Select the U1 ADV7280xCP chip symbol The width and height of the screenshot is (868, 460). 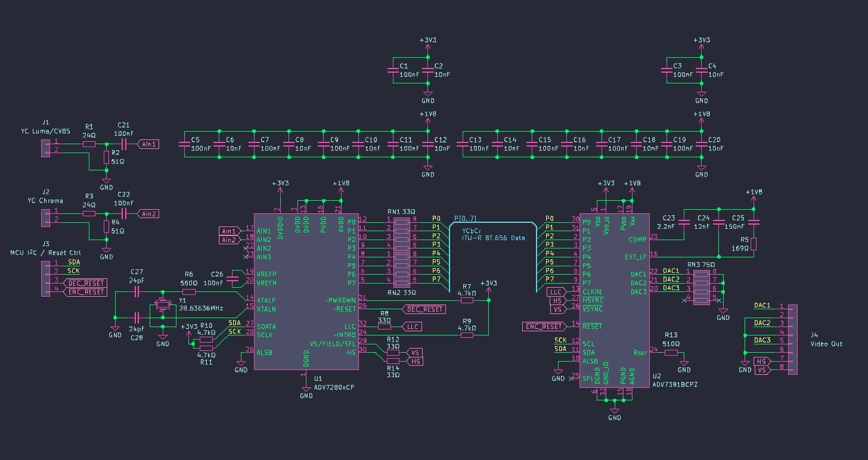tap(306, 291)
